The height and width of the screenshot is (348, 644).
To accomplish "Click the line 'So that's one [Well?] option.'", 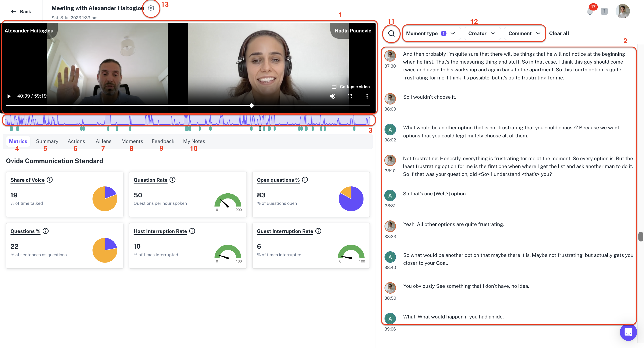I will tap(435, 194).
